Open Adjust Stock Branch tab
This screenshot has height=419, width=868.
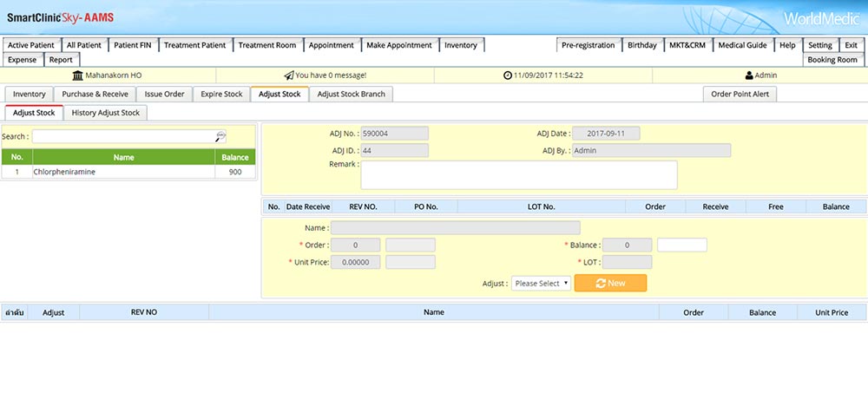pos(351,94)
